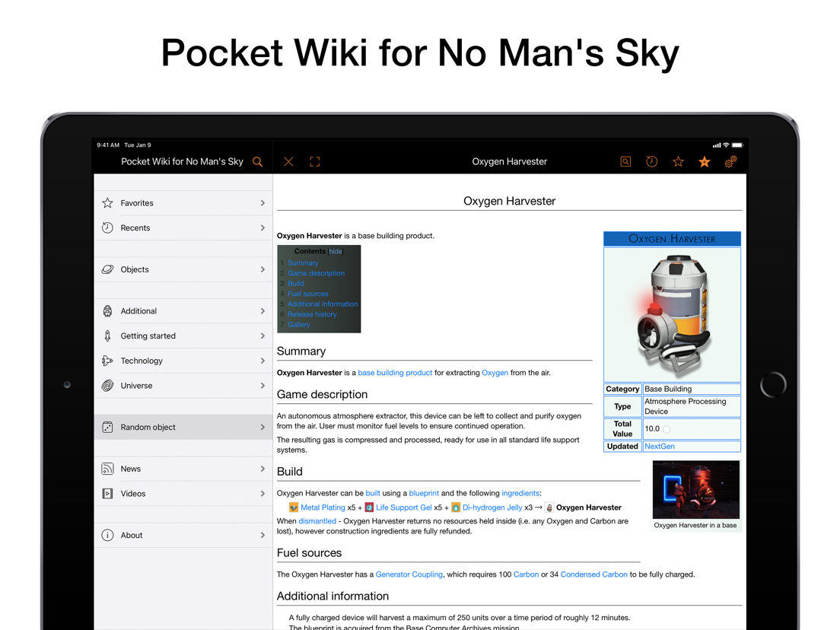Image resolution: width=840 pixels, height=630 pixels.
Task: Click the Universe spiral icon
Action: pyautogui.click(x=108, y=386)
